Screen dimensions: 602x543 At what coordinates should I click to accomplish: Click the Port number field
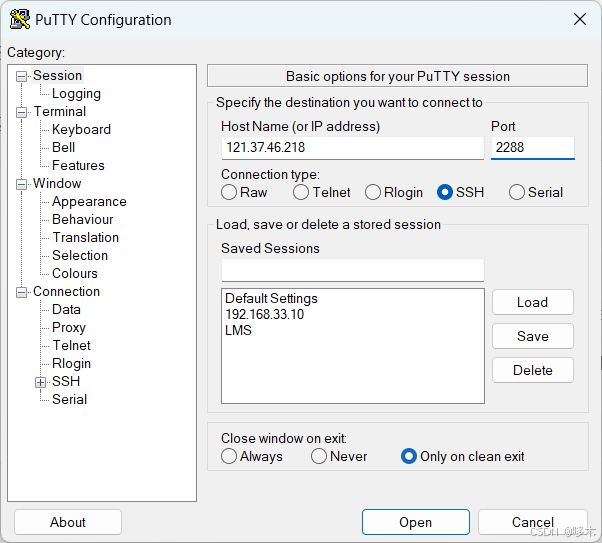click(x=532, y=148)
